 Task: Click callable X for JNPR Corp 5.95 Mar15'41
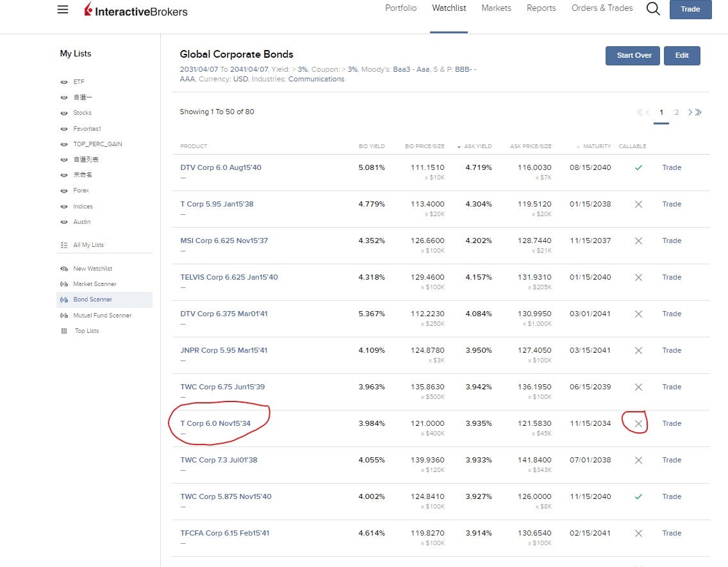[638, 350]
